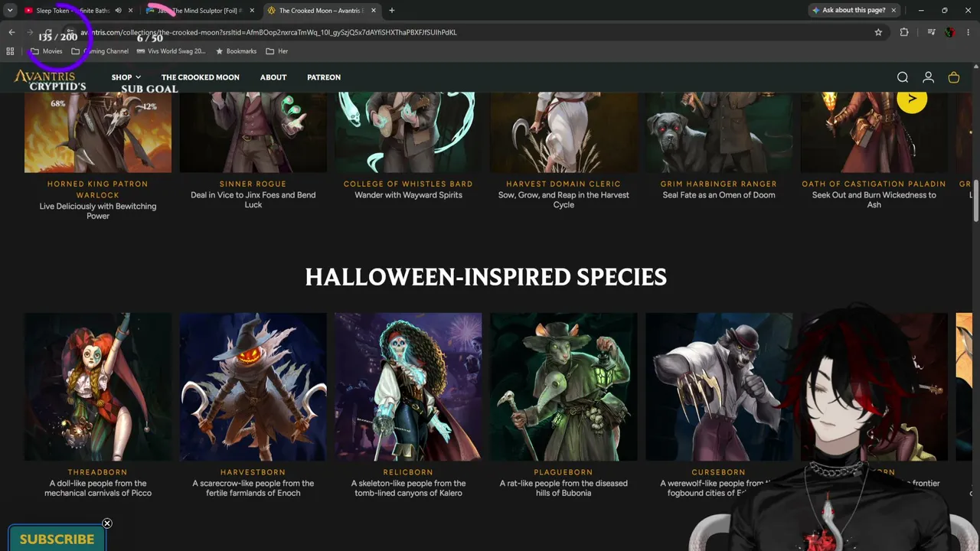Open the shopping cart bag icon
The width and height of the screenshot is (980, 551).
tap(954, 77)
